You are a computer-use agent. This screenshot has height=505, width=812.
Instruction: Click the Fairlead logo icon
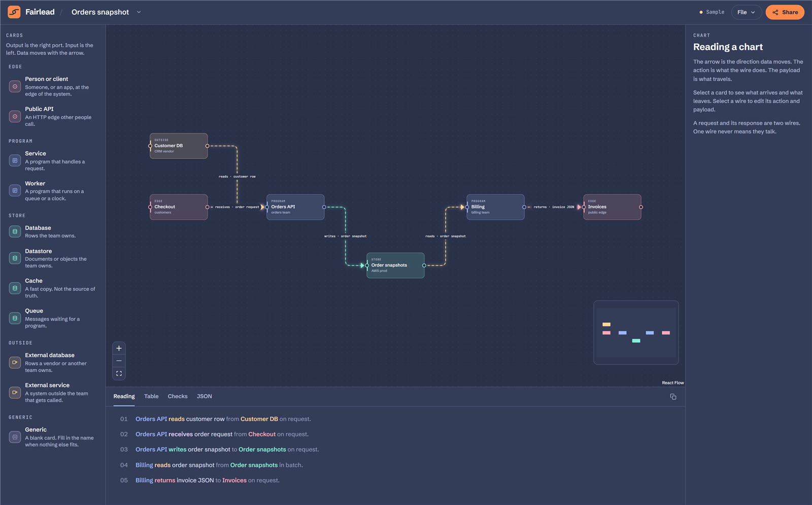click(14, 12)
